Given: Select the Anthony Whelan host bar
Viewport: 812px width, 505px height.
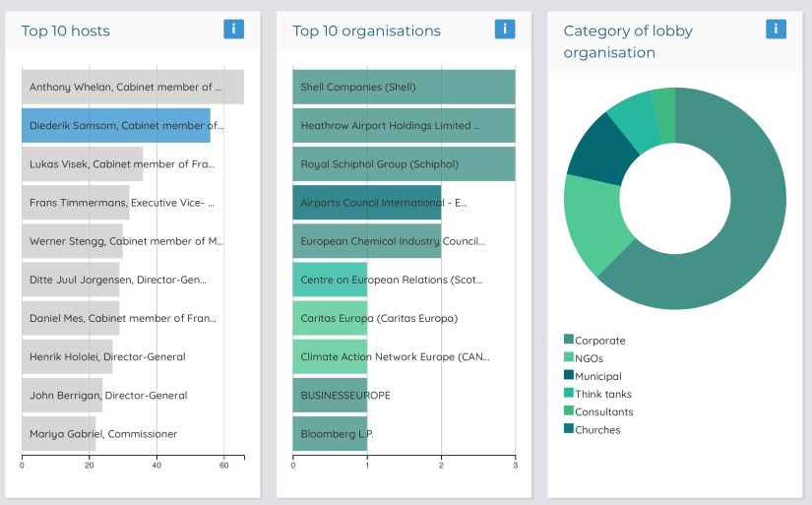Looking at the screenshot, I should [x=133, y=87].
